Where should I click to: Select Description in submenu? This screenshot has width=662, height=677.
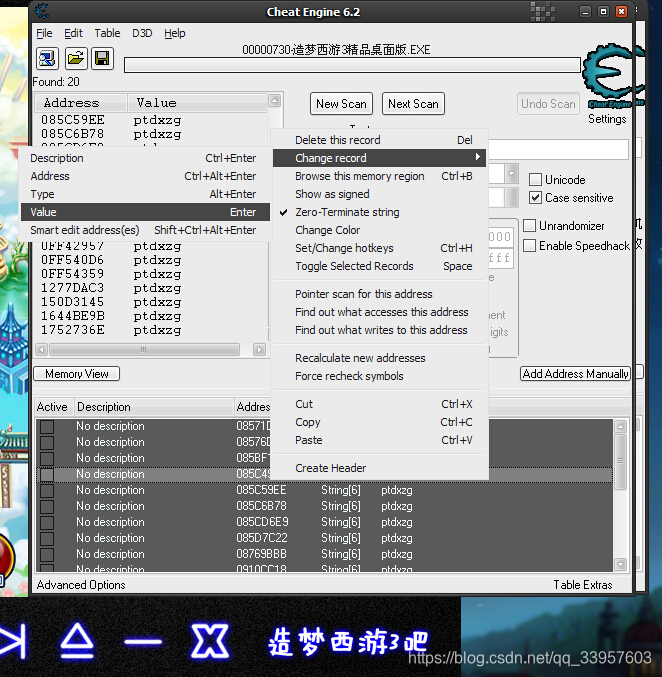click(145, 158)
